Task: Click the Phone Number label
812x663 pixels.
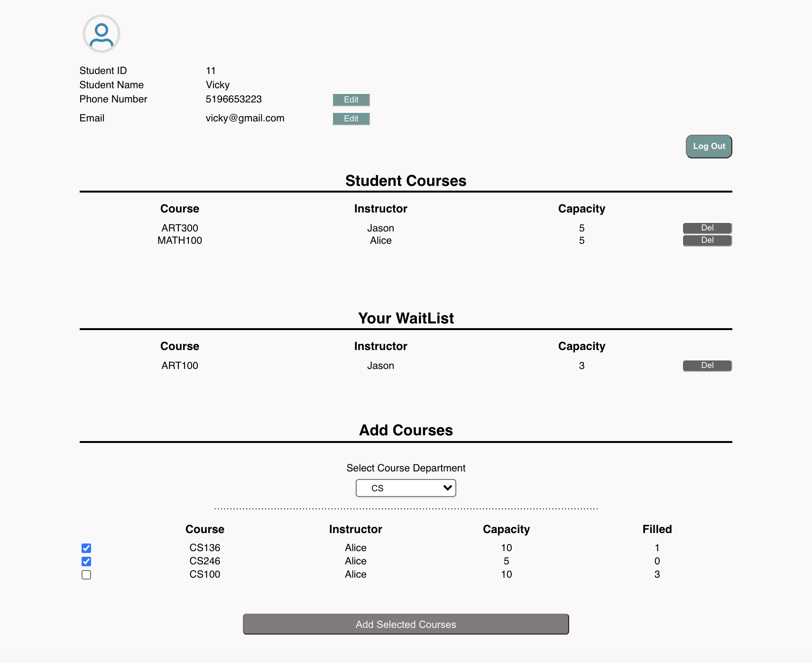Action: click(x=113, y=99)
